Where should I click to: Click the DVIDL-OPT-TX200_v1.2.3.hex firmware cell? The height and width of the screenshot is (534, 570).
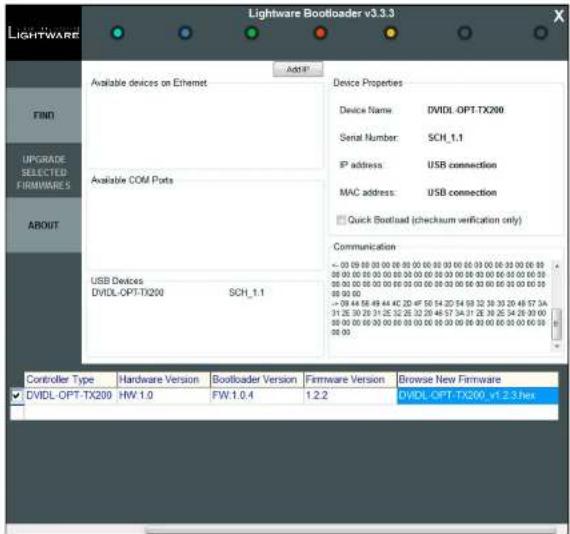[477, 396]
